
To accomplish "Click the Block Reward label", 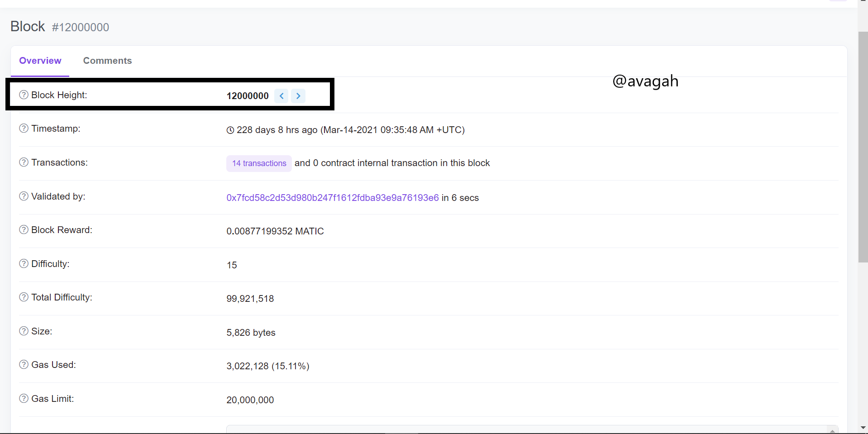I will point(62,230).
